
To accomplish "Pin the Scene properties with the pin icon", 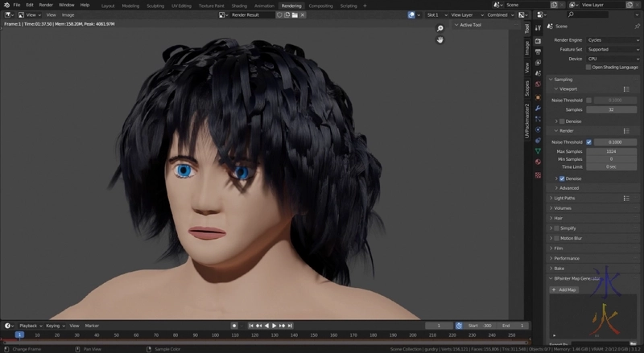I will click(x=637, y=27).
